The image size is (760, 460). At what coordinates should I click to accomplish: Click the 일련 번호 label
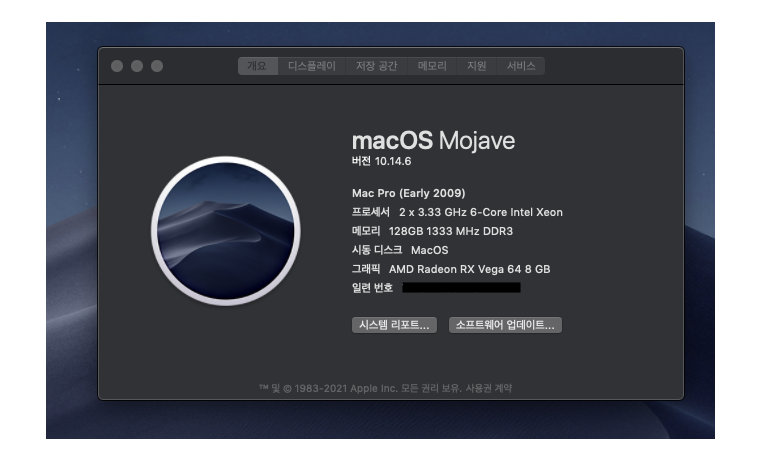click(x=372, y=288)
